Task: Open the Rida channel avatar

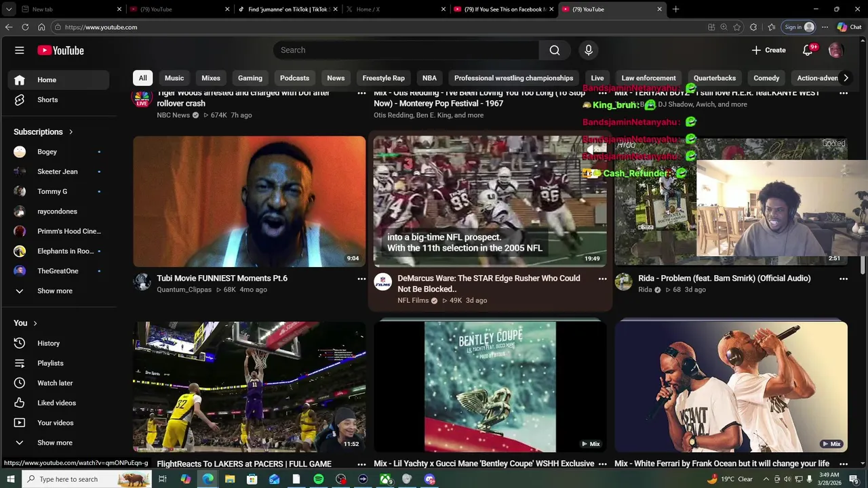Action: (623, 282)
